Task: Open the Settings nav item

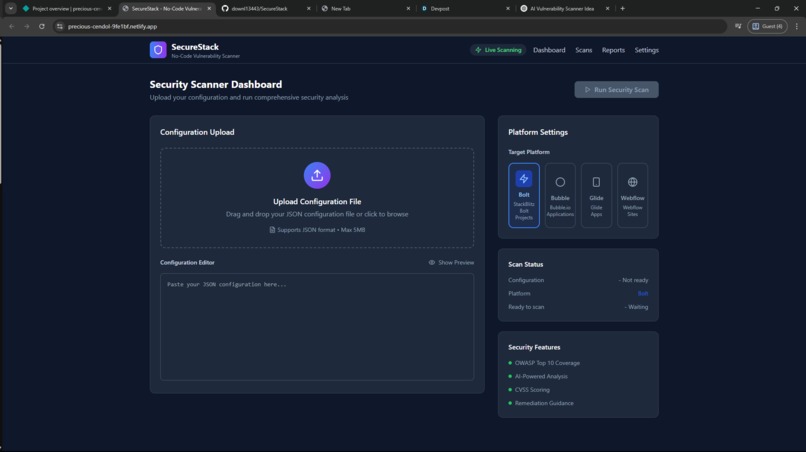Action: [646, 50]
